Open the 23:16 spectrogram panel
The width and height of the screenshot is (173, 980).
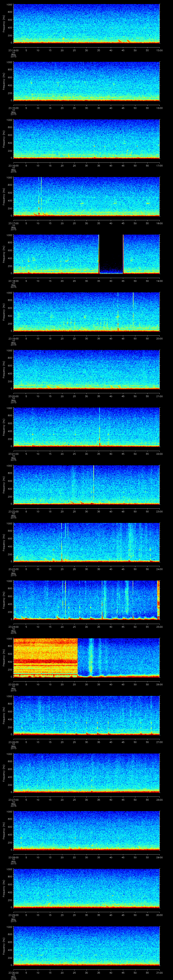(86, 139)
